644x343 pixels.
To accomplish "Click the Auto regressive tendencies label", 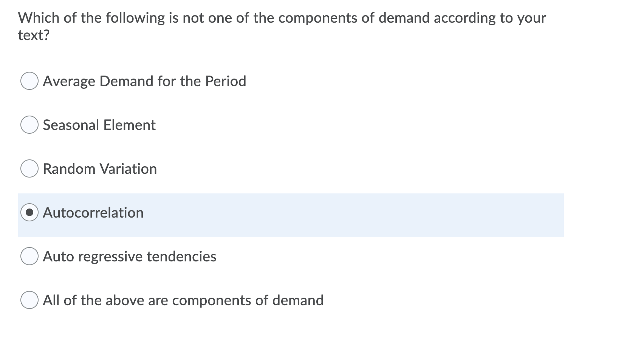I will pyautogui.click(x=130, y=256).
